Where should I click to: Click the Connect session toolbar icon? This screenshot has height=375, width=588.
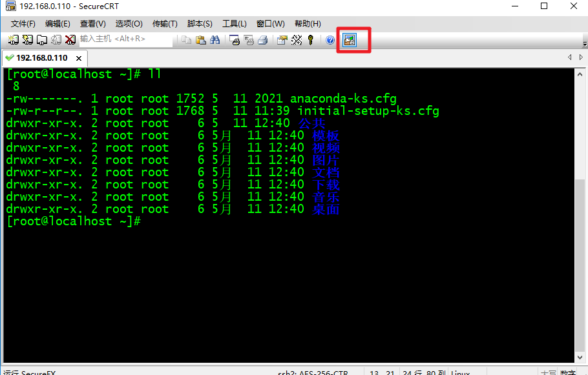point(14,40)
